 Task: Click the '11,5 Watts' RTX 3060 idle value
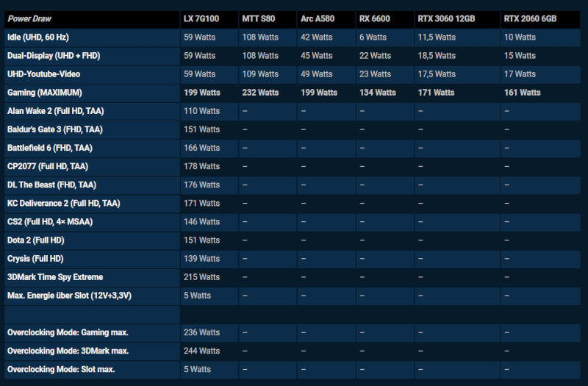coord(437,37)
